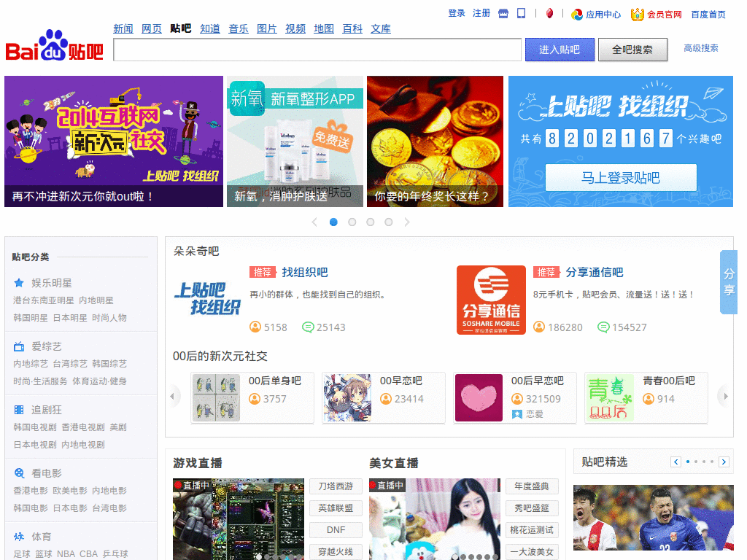
Task: Click the Baidu Tieba logo
Action: (55, 47)
